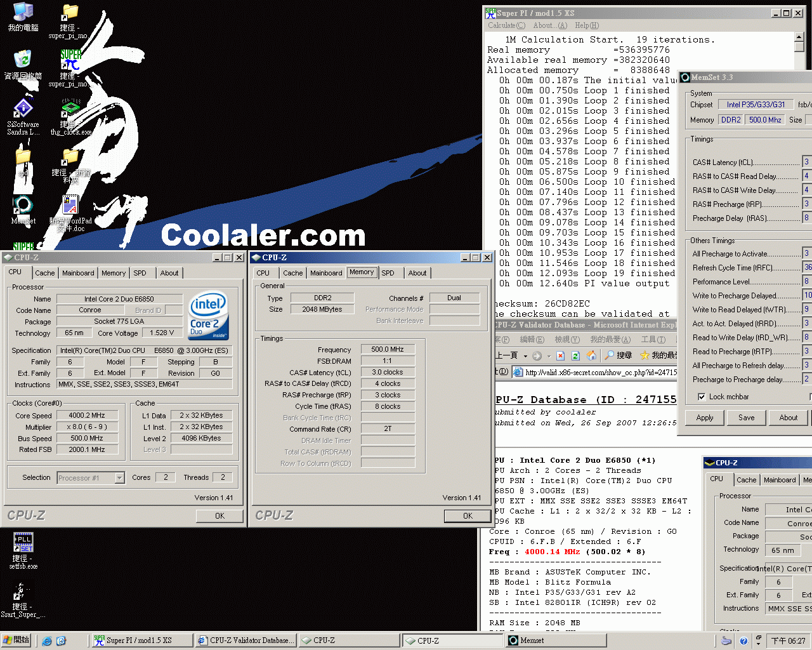Image resolution: width=812 pixels, height=650 pixels.
Task: Click the drive icon in the system tray
Action: click(x=727, y=641)
